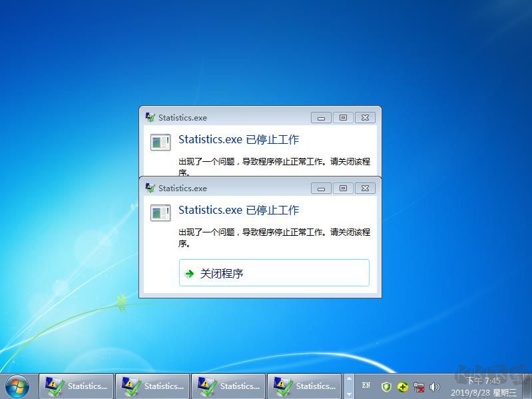
Task: Open the green shield security tray icon
Action: [x=386, y=387]
